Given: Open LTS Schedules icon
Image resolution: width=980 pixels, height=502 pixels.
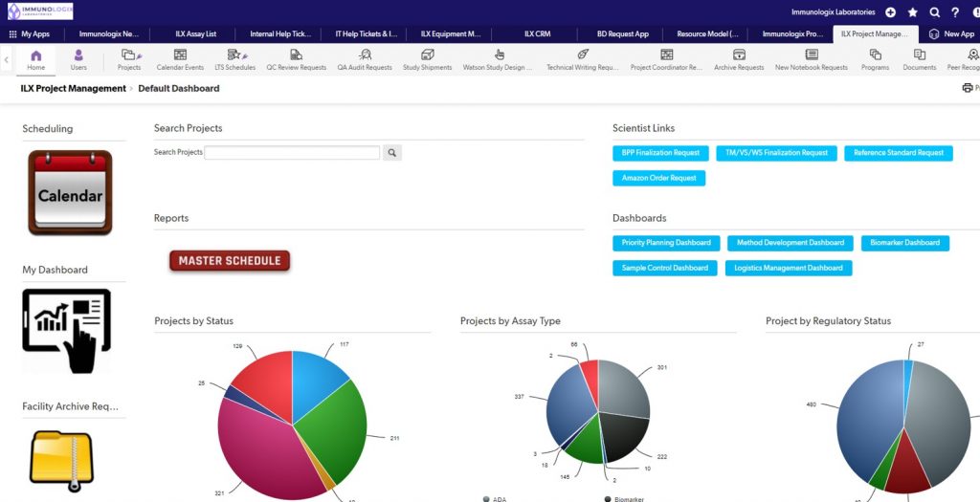Looking at the screenshot, I should pyautogui.click(x=235, y=60).
